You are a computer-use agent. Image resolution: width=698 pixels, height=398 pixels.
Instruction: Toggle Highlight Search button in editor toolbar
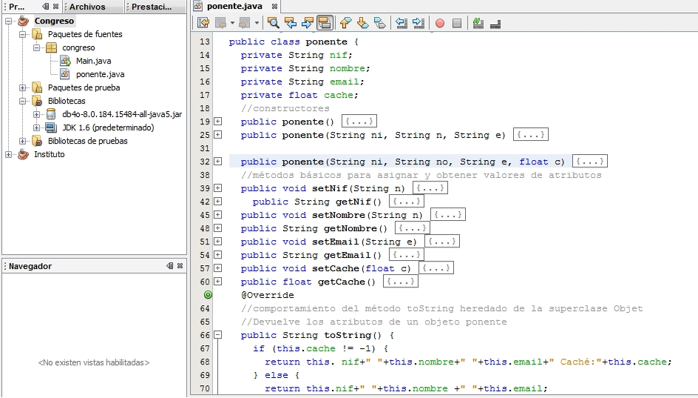coord(325,23)
